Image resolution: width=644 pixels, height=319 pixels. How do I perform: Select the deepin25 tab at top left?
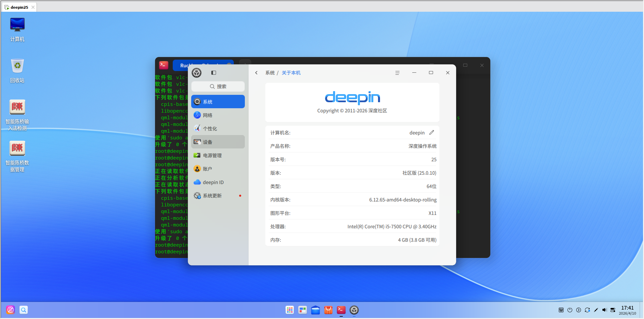pos(18,7)
